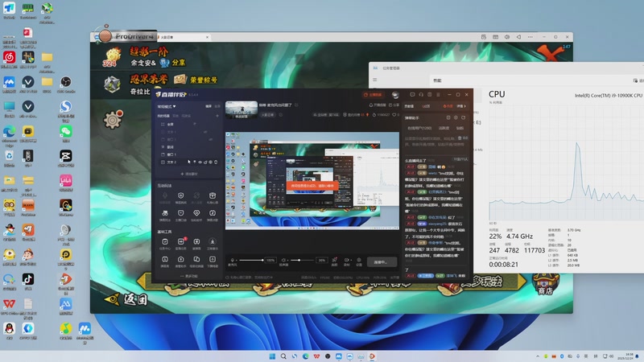Image resolution: width=644 pixels, height=362 pixels.
Task: Select the 全屏 source row
Action: [x=189, y=124]
